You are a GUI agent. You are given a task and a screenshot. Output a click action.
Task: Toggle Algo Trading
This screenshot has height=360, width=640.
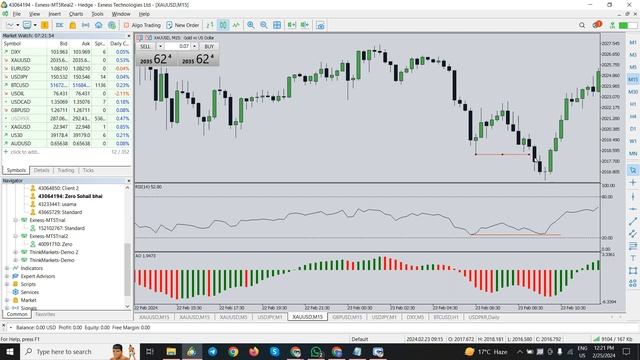(x=142, y=25)
